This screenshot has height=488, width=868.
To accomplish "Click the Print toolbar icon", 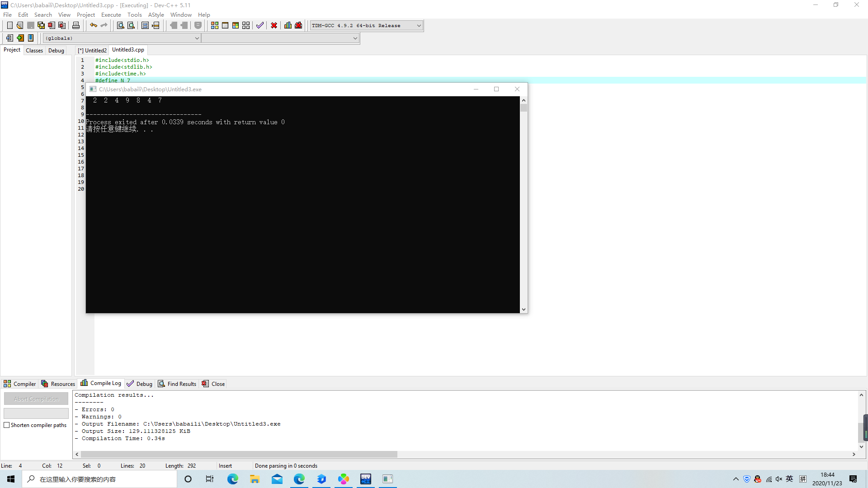I will 76,25.
